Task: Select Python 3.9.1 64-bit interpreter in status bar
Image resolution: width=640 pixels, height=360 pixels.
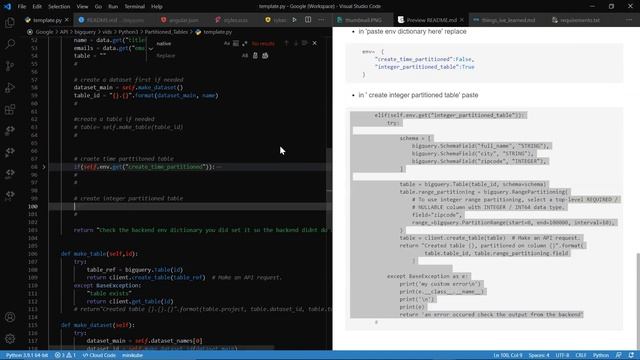Action: pos(27,355)
